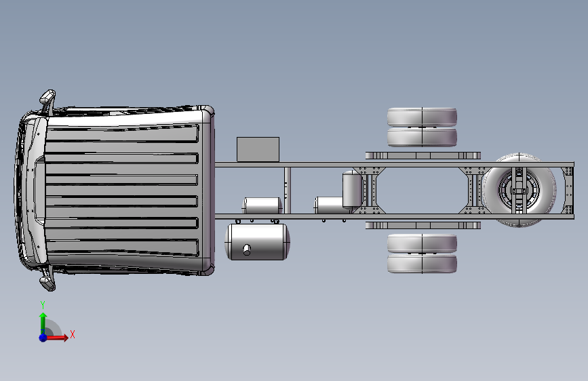This screenshot has height=381, width=588.
Task: Select the vertical crossmember behind gray box
Action: pyautogui.click(x=288, y=190)
